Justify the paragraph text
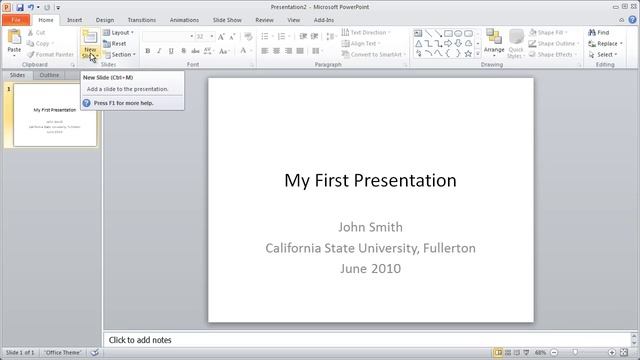The image size is (640, 360). pyautogui.click(x=300, y=51)
